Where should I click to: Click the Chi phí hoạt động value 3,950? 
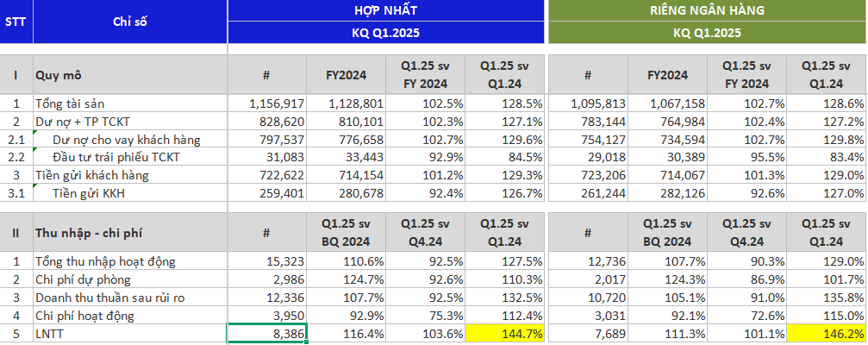[266, 315]
